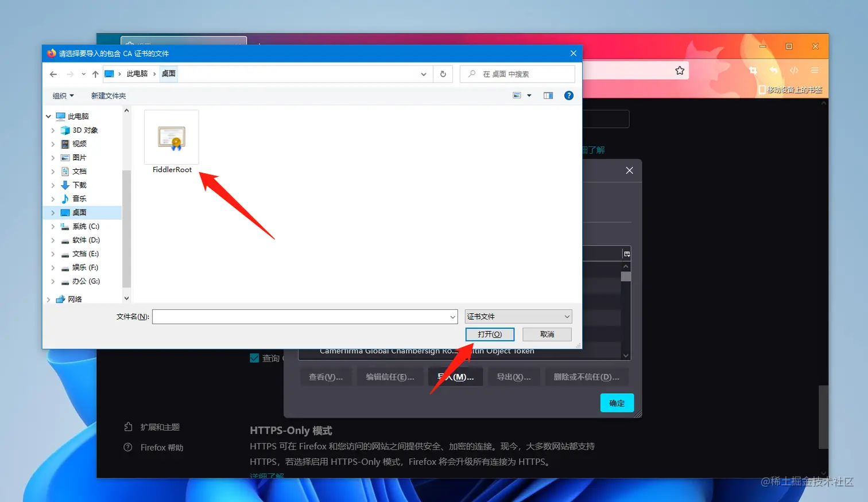Open Firefox 帮助 in sidebar
Viewport: 868px width, 502px height.
coord(153,447)
